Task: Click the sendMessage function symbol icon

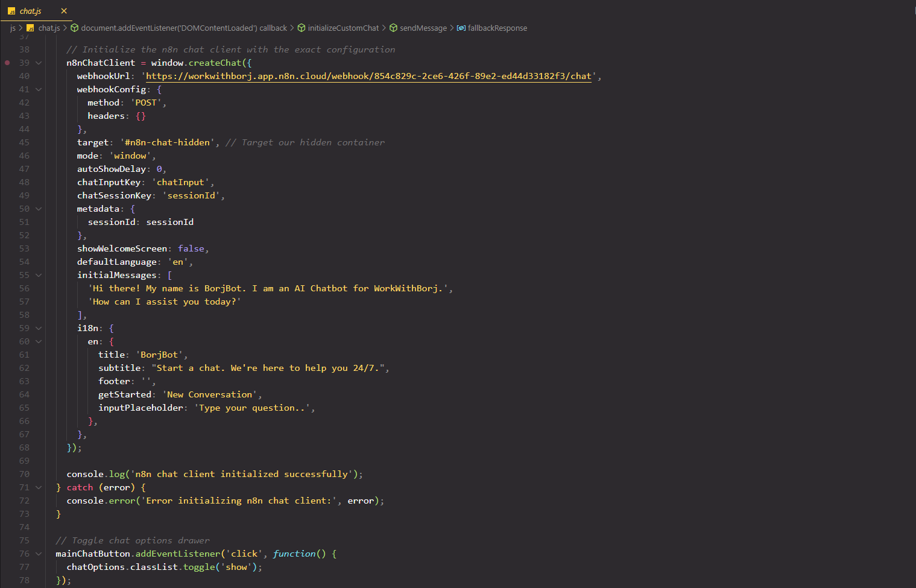Action: point(393,28)
